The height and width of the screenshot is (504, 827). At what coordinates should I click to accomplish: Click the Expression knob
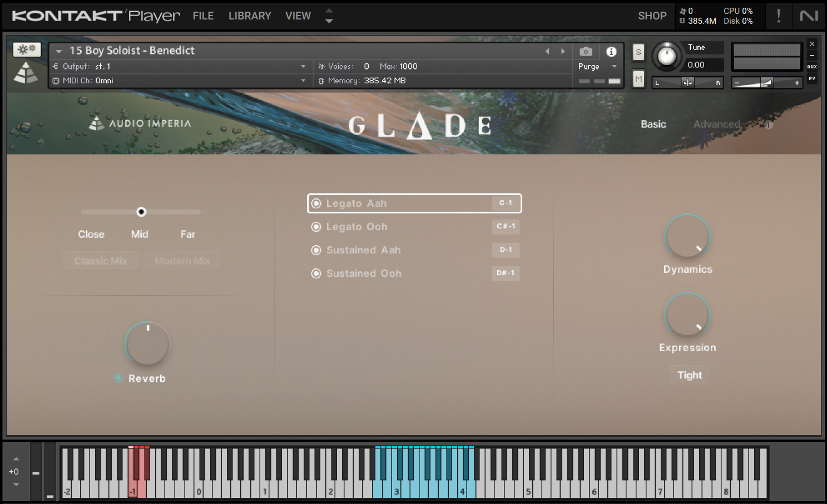(687, 314)
